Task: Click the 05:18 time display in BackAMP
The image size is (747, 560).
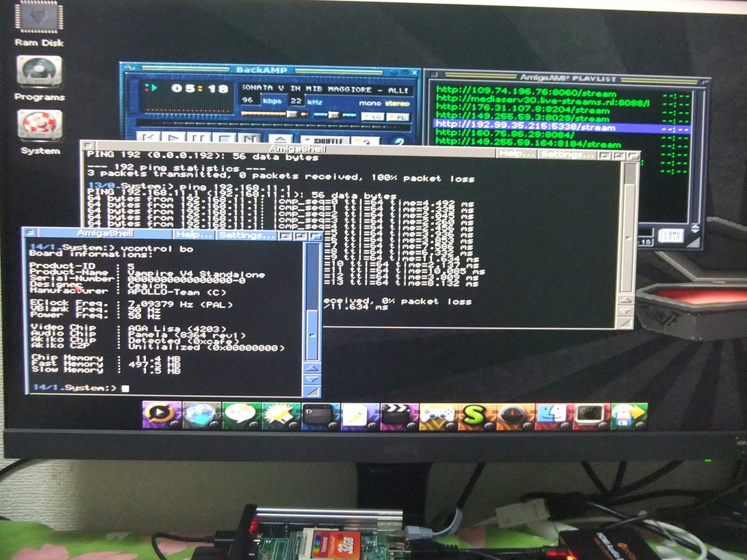Action: [199, 89]
